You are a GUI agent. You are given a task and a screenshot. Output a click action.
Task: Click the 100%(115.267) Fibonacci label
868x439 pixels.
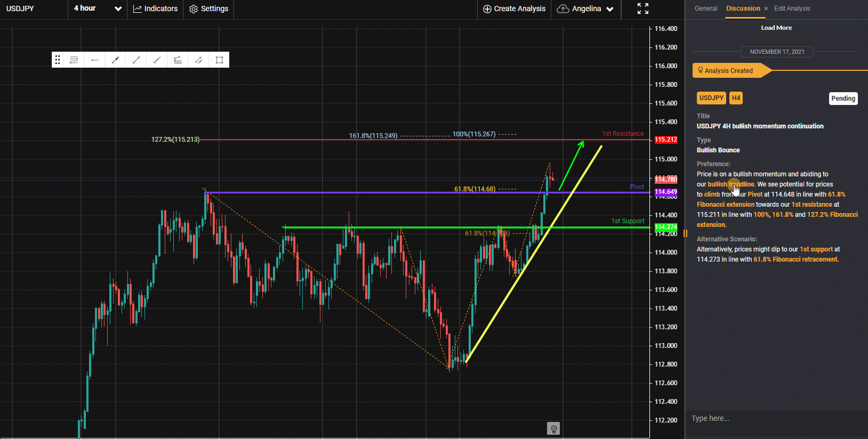click(x=474, y=134)
